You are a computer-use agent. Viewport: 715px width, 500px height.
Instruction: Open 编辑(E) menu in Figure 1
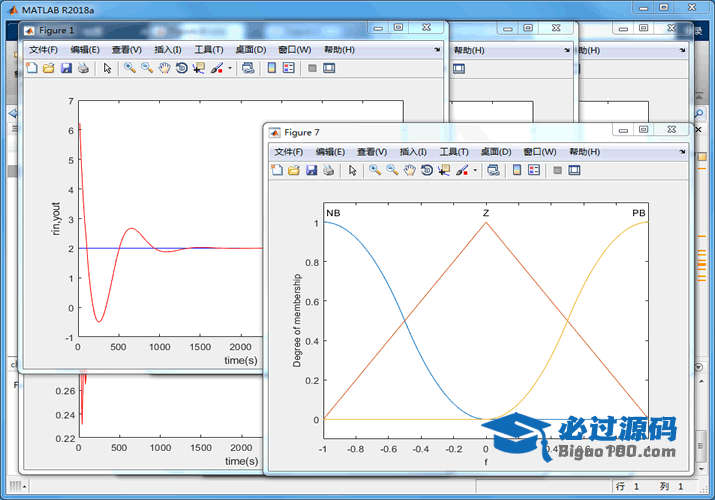[85, 50]
